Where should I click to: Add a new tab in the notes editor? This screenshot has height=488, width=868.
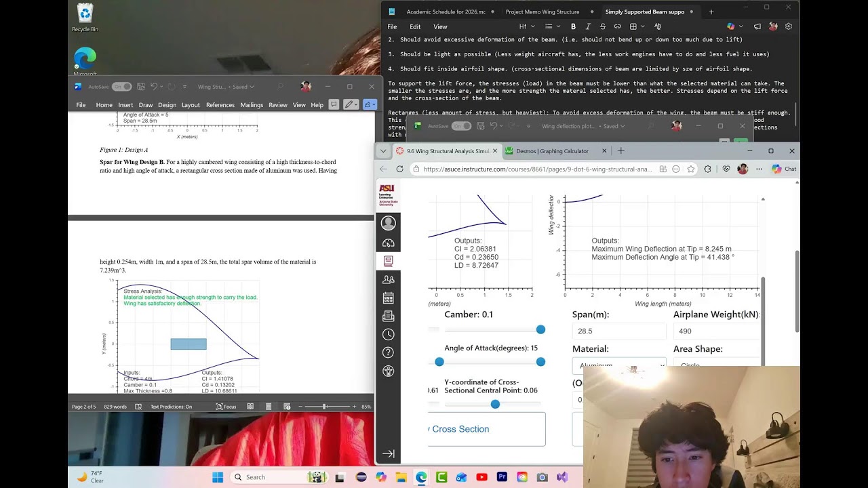click(711, 12)
